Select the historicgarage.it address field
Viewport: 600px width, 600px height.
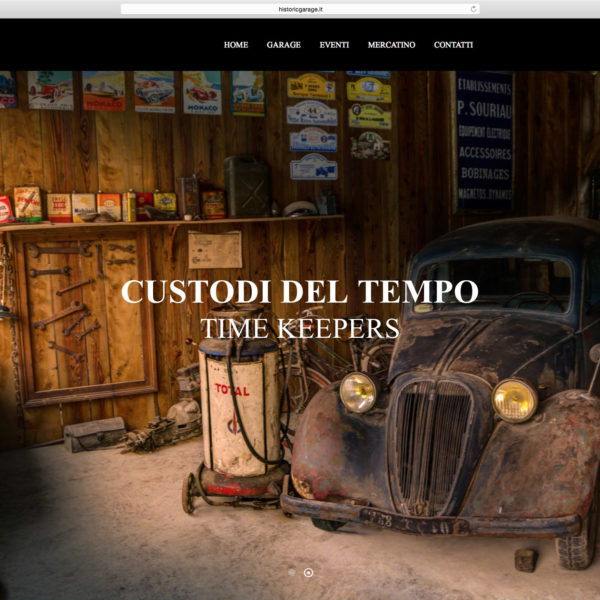point(300,9)
